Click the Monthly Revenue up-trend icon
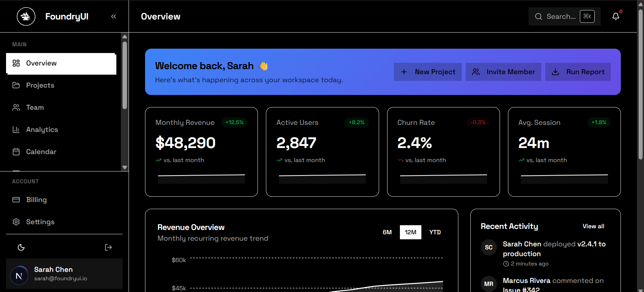Screen dimensions: 644x292 158,160
